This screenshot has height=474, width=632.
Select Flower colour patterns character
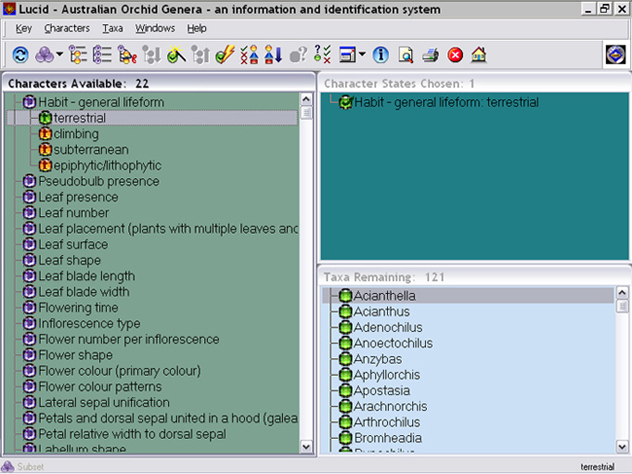tap(100, 387)
